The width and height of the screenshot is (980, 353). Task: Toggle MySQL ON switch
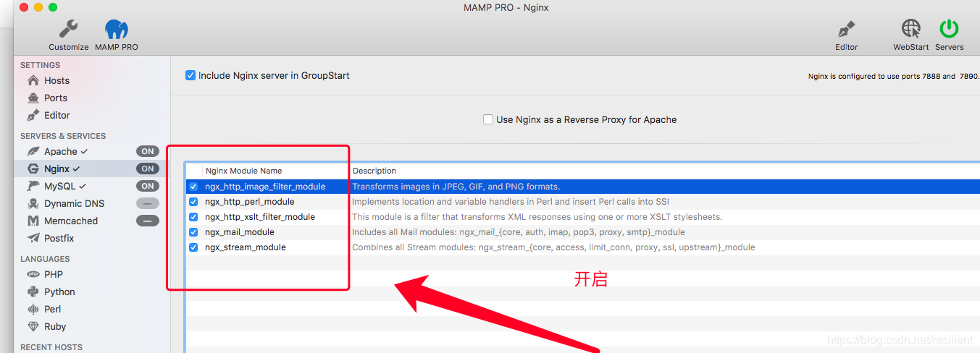pyautogui.click(x=148, y=186)
